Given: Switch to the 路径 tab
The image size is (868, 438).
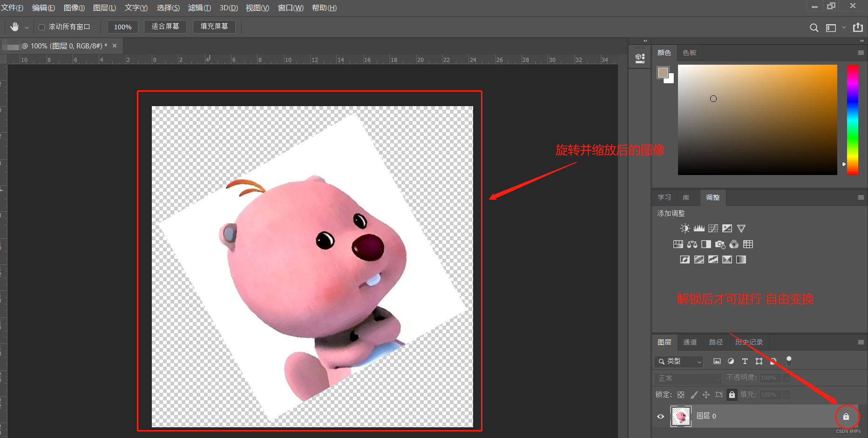Looking at the screenshot, I should (x=716, y=343).
